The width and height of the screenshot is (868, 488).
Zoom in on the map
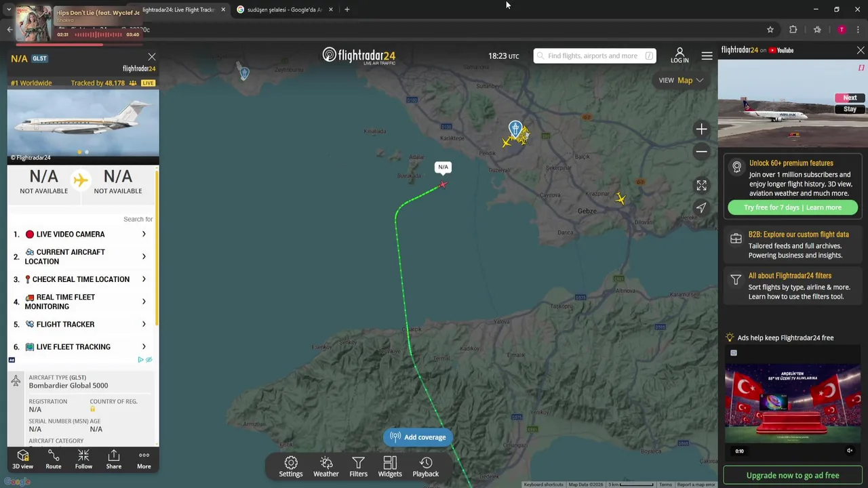tap(701, 129)
